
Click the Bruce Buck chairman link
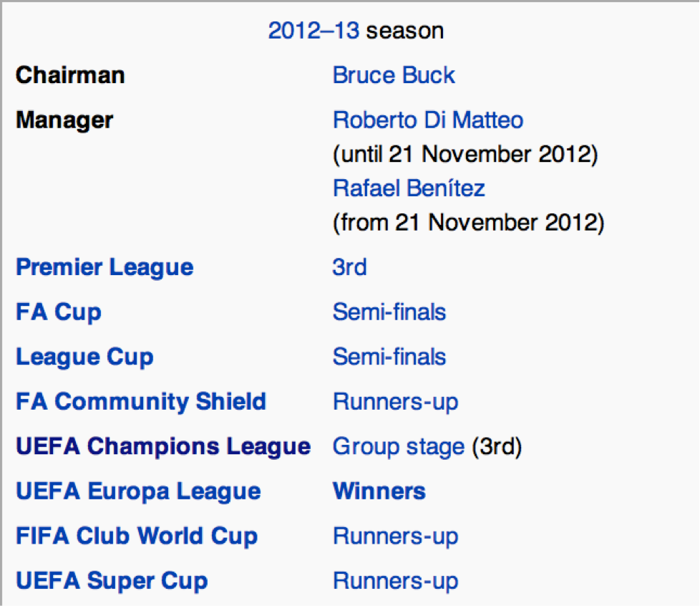[x=394, y=75]
